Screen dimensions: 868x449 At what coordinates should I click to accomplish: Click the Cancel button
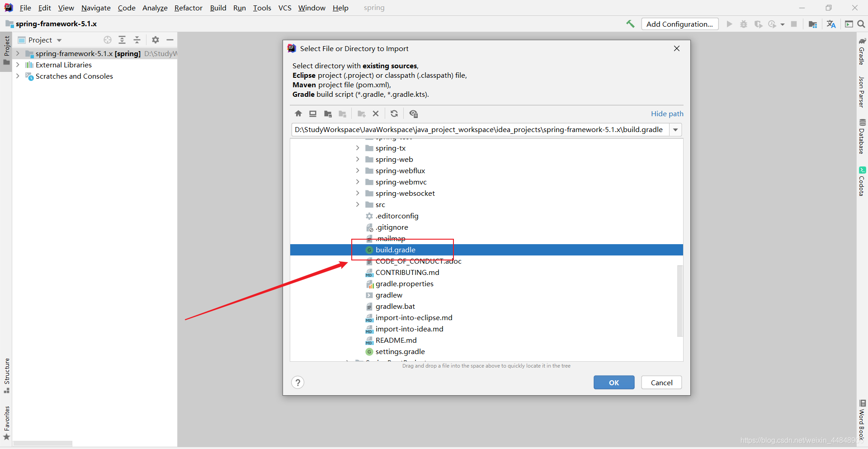pos(661,383)
